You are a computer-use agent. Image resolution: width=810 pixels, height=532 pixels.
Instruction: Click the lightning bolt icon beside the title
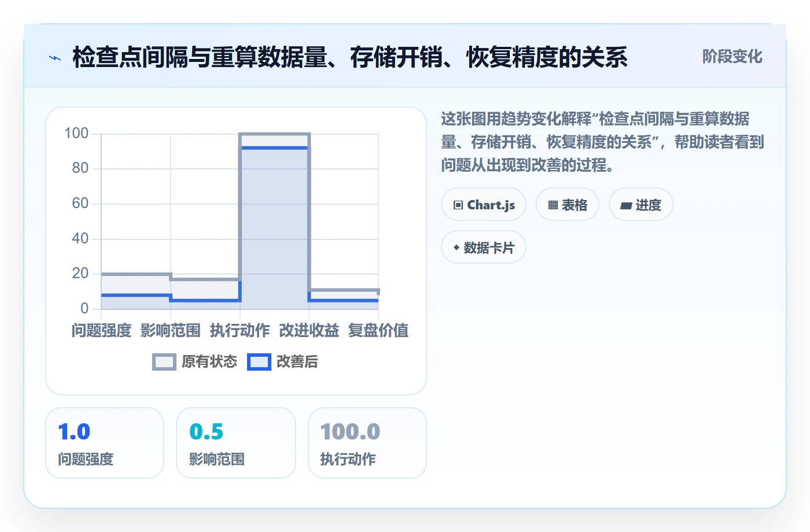pyautogui.click(x=55, y=58)
